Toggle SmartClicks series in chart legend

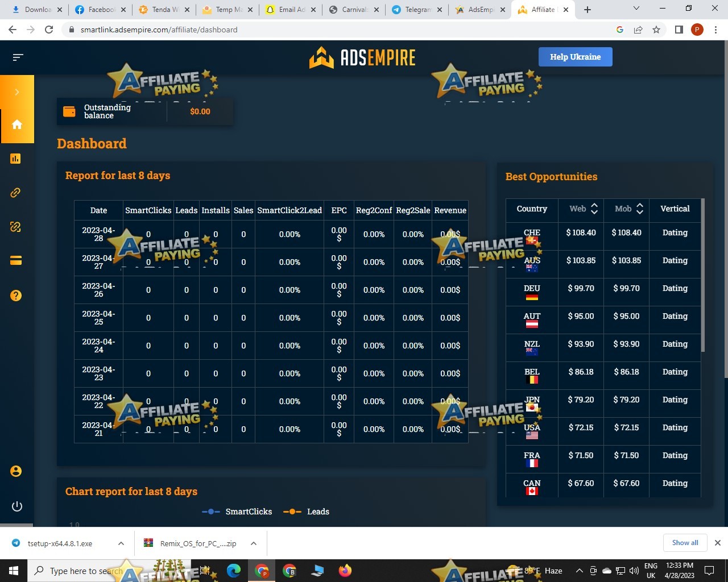coord(237,512)
